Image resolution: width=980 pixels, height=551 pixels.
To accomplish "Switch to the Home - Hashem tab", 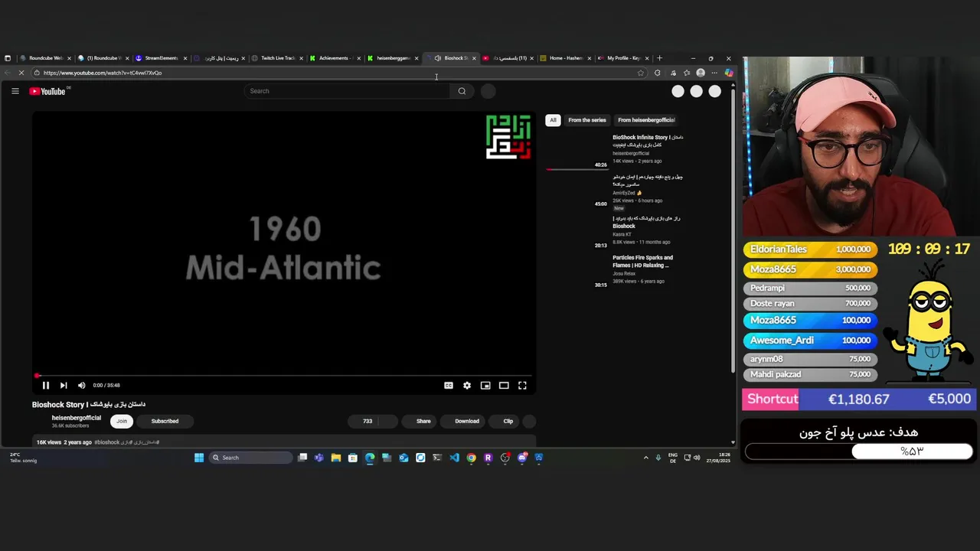I will point(564,58).
